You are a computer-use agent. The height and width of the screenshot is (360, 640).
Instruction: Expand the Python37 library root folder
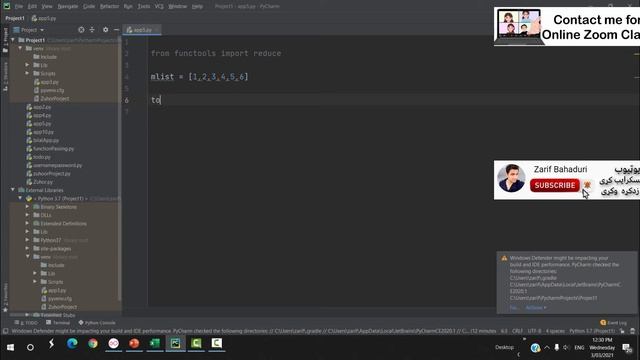coord(27,240)
